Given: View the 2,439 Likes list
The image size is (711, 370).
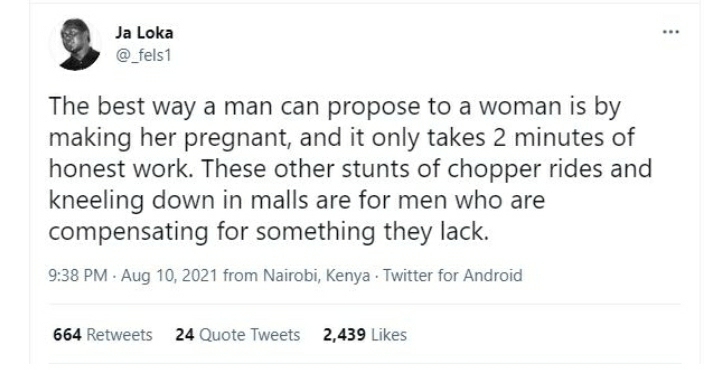Looking at the screenshot, I should coord(365,335).
